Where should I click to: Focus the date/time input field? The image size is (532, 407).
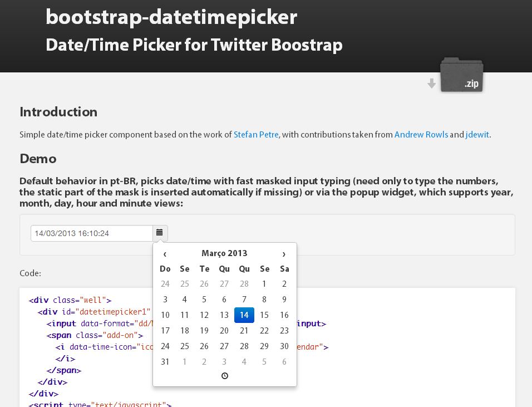92,233
